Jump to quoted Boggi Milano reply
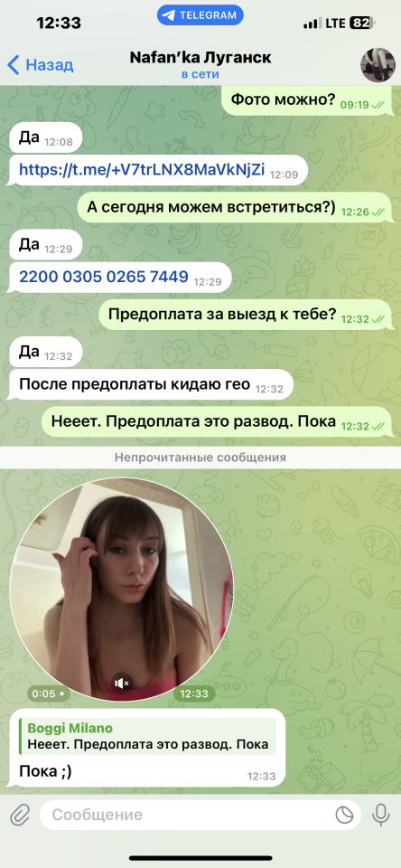The height and width of the screenshot is (868, 401). [148, 736]
